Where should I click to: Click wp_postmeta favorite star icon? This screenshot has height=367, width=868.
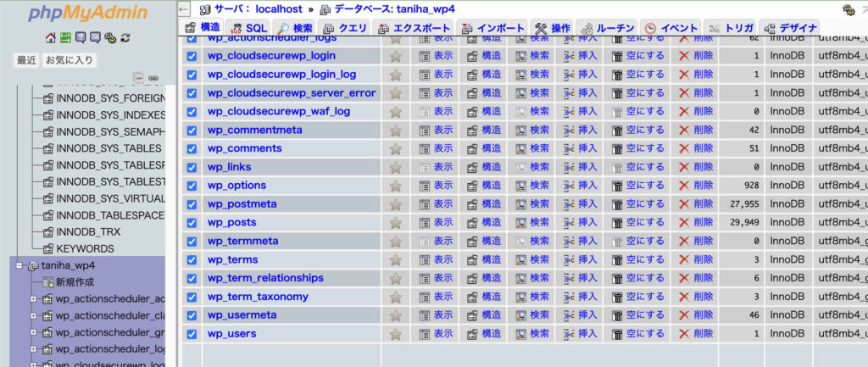coord(395,204)
